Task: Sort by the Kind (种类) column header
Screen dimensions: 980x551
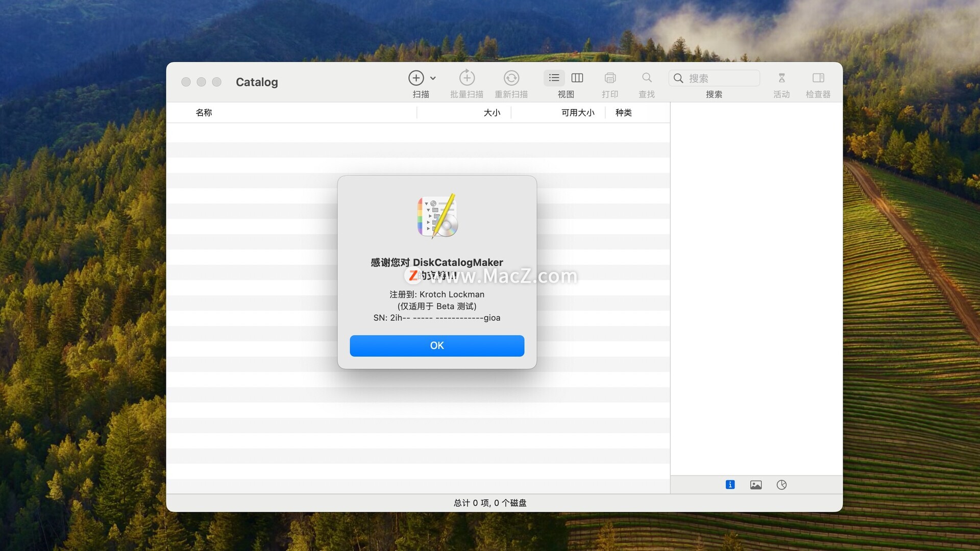Action: (x=624, y=113)
